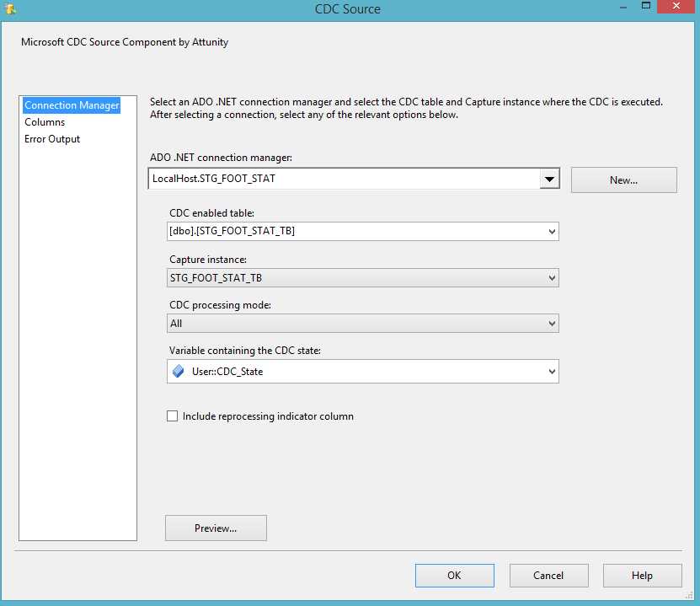Open Help for the CDC Source
Screen dimensions: 700x606
[x=642, y=575]
